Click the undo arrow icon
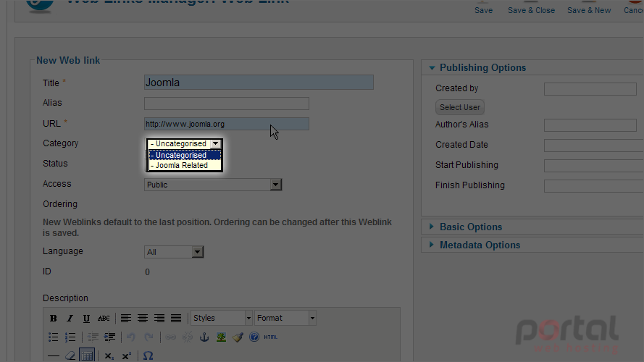Screen dimensions: 644x362 pyautogui.click(x=131, y=337)
